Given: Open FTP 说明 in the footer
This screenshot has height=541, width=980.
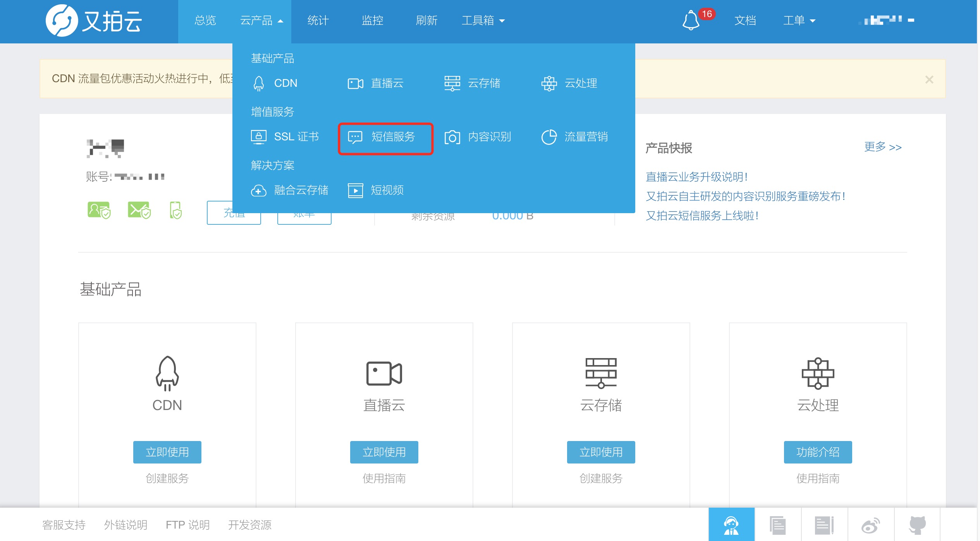Looking at the screenshot, I should point(187,525).
